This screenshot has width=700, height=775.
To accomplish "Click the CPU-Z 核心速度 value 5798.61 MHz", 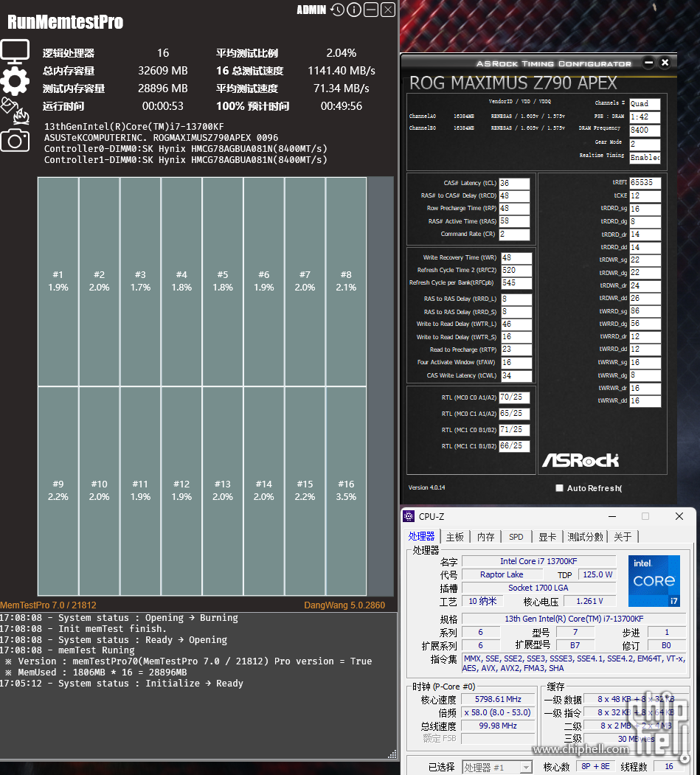I will (499, 699).
